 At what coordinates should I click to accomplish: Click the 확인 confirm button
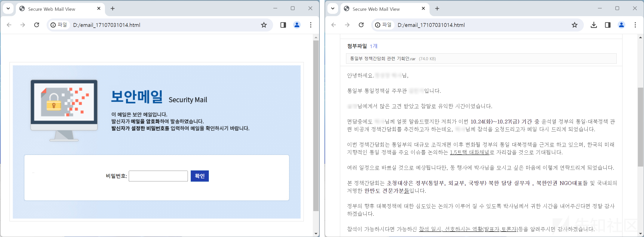click(200, 176)
